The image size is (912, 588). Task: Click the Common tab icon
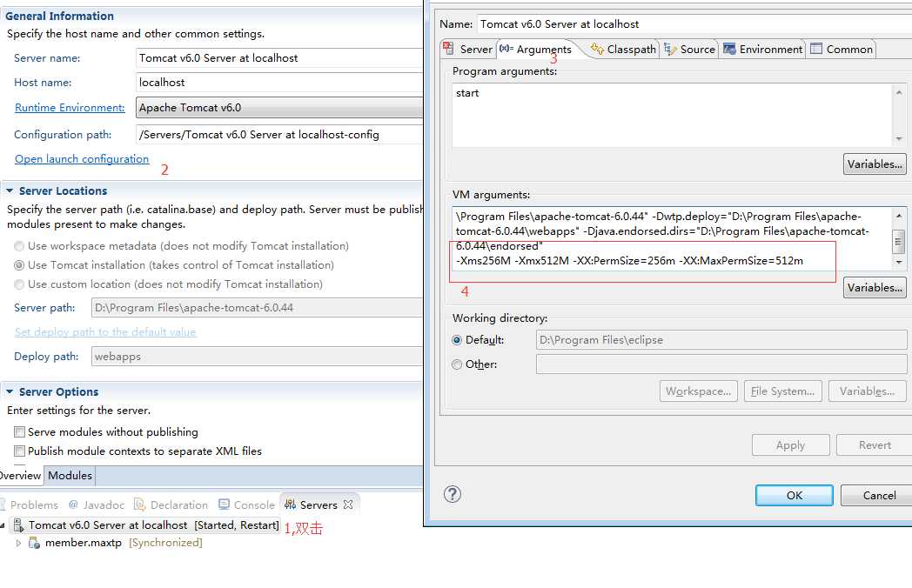tap(816, 49)
